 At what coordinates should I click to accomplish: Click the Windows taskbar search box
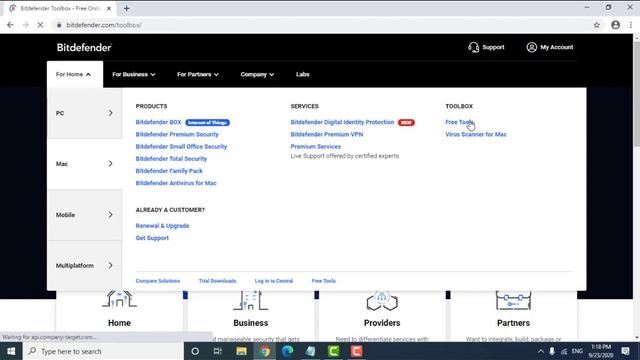coord(104,351)
